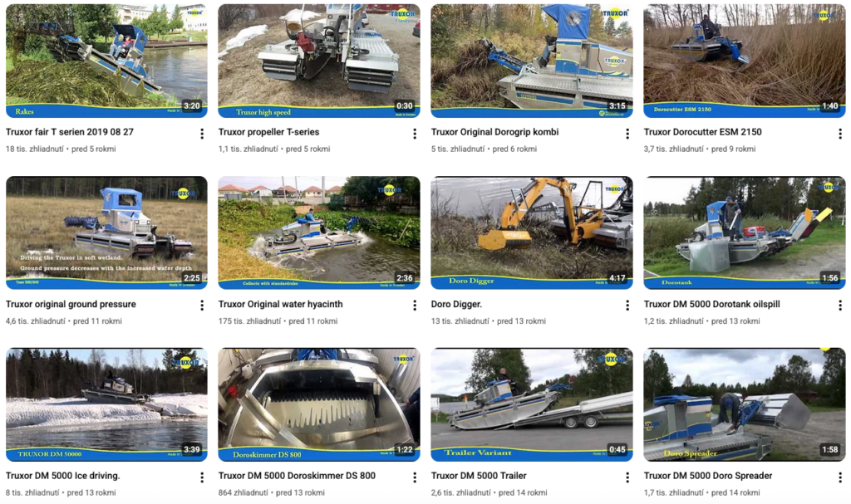Click options icon next to Doro Digger
The image size is (851, 504).
pyautogui.click(x=627, y=306)
